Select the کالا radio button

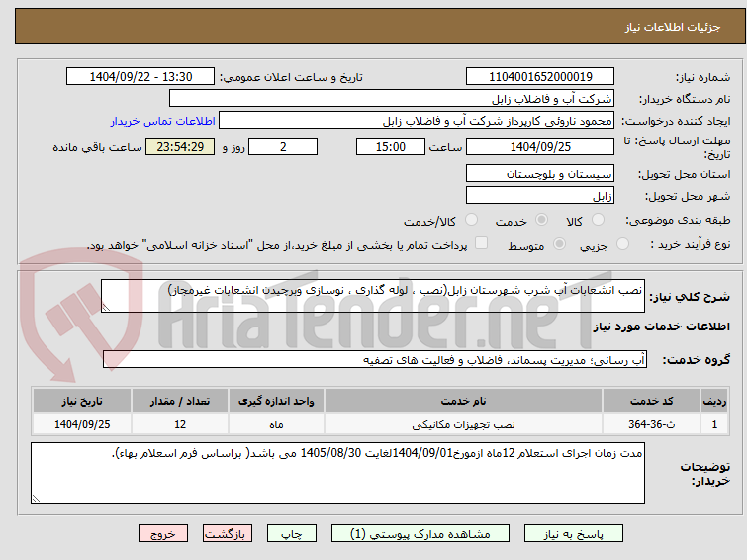point(598,220)
